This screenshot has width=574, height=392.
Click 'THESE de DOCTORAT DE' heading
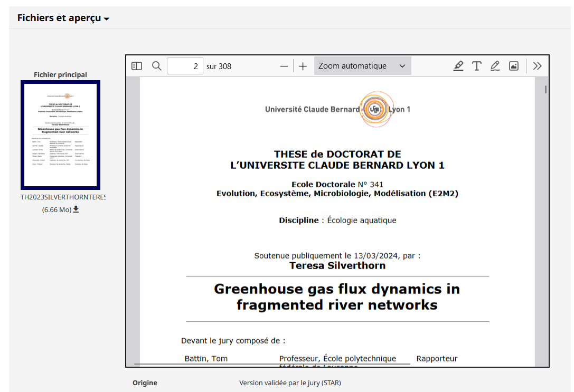(x=337, y=154)
